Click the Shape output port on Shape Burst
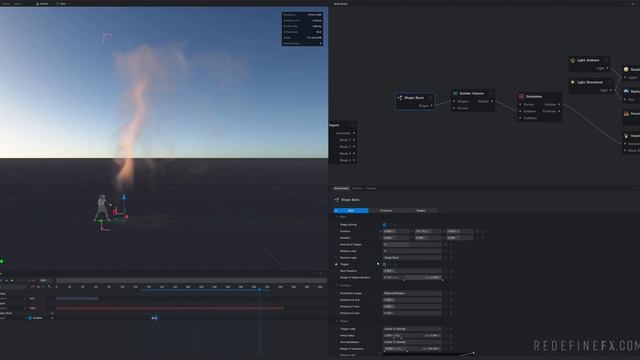Image resolution: width=640 pixels, height=360 pixels. (x=431, y=106)
